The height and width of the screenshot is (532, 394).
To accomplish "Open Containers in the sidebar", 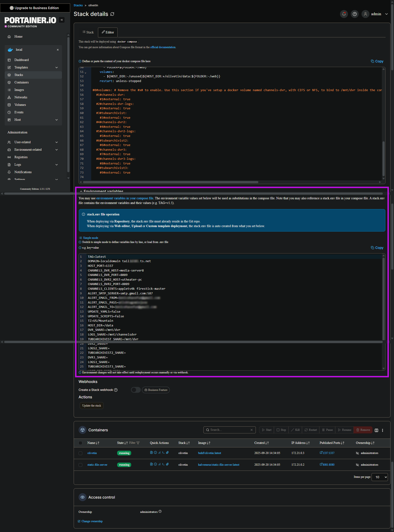I will 22,82.
